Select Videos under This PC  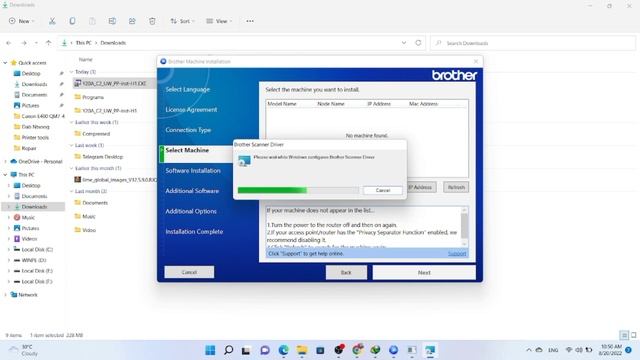click(29, 239)
